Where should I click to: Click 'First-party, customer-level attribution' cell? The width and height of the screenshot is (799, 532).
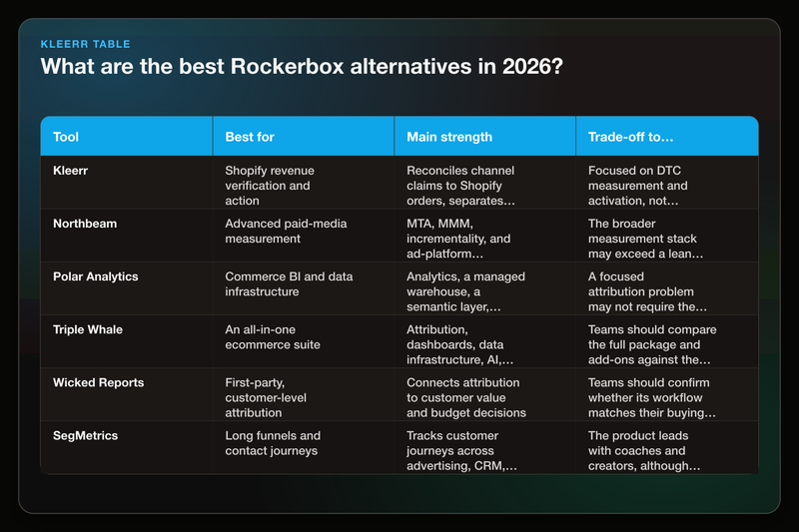click(304, 394)
